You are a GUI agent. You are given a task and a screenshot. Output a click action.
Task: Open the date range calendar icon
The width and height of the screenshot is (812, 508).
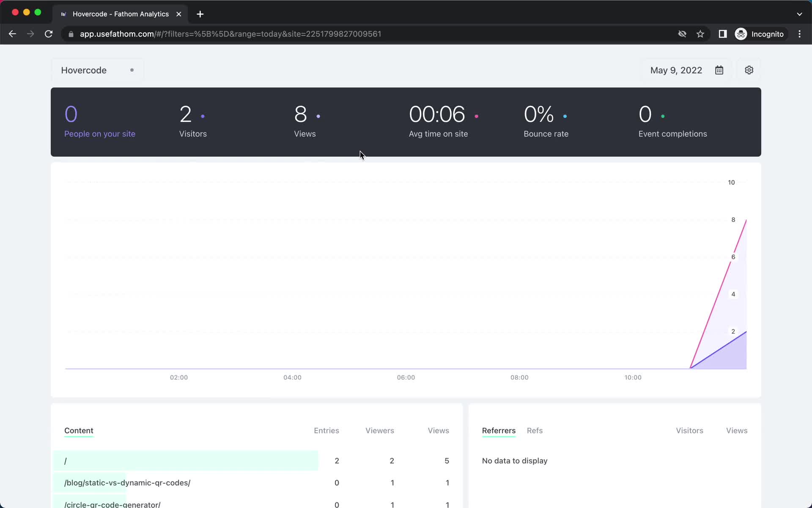(x=719, y=70)
